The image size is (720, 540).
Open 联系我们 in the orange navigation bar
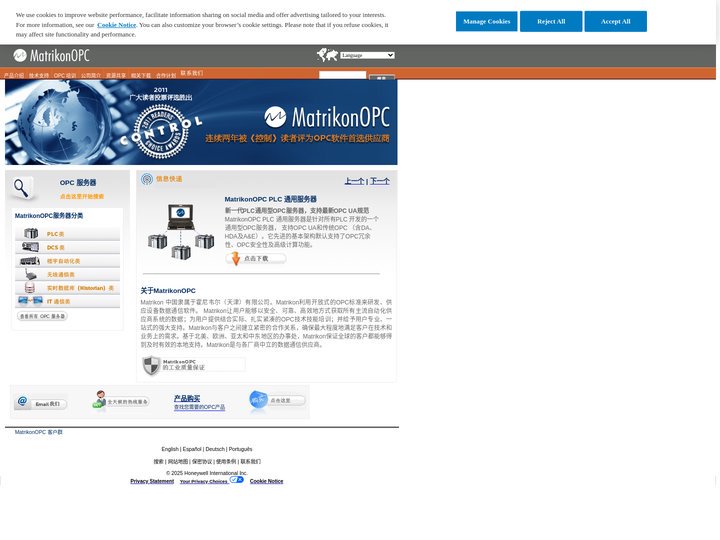point(191,73)
